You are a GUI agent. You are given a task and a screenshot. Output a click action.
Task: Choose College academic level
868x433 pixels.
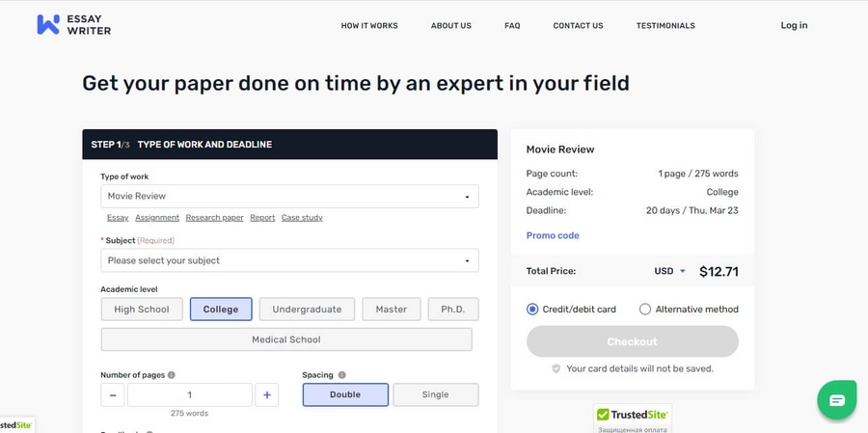[x=221, y=309]
